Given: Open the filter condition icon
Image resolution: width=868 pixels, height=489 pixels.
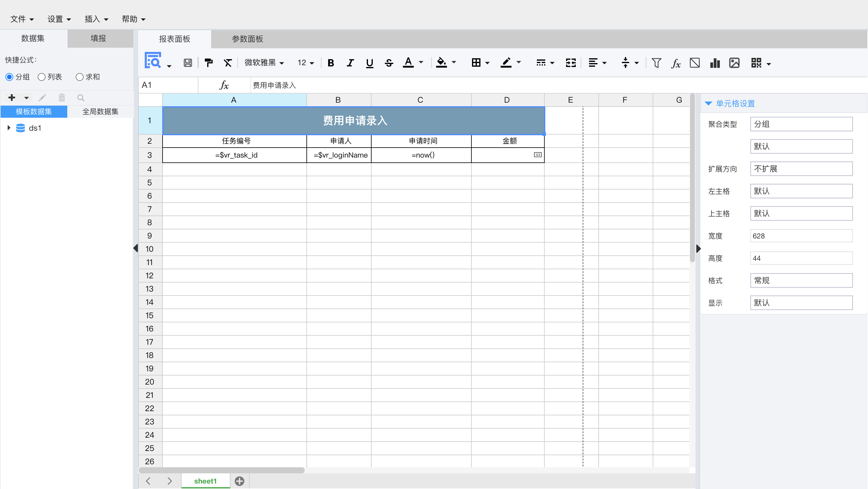Looking at the screenshot, I should pyautogui.click(x=656, y=63).
